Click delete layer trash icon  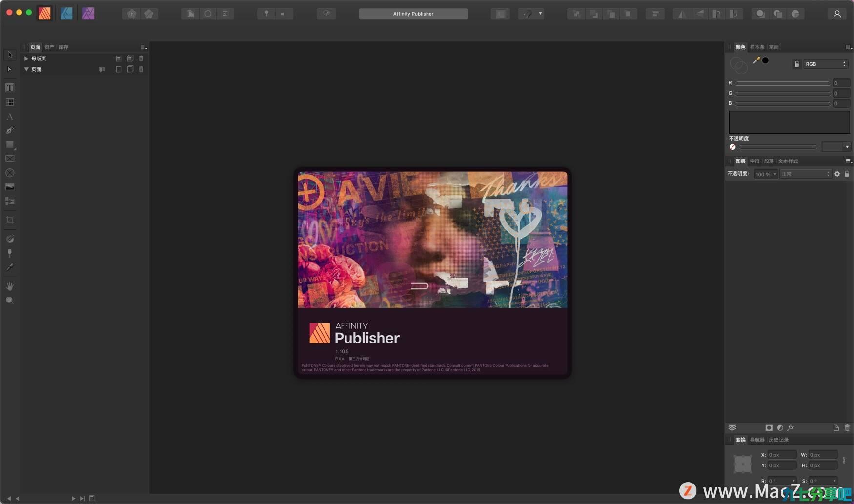pyautogui.click(x=847, y=428)
